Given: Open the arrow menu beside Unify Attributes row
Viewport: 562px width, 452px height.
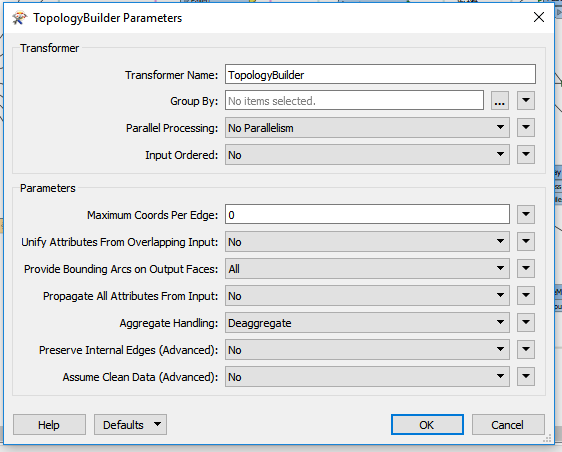Looking at the screenshot, I should [x=526, y=242].
